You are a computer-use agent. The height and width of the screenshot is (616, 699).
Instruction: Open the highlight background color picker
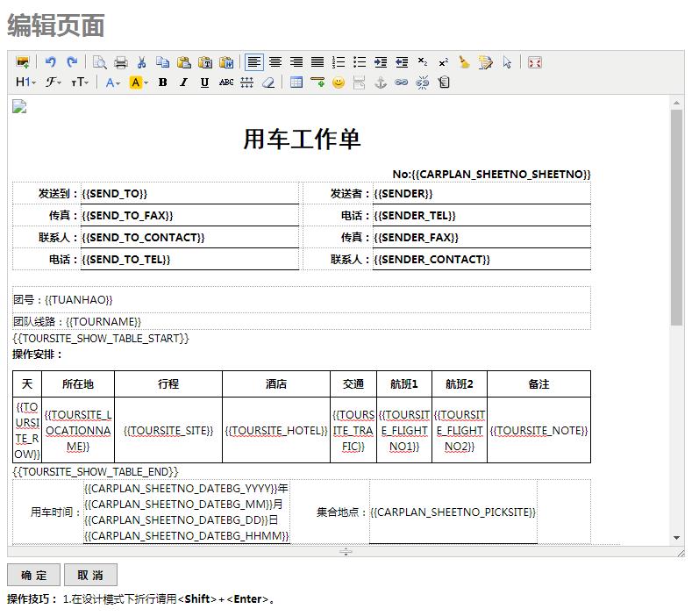[x=139, y=82]
